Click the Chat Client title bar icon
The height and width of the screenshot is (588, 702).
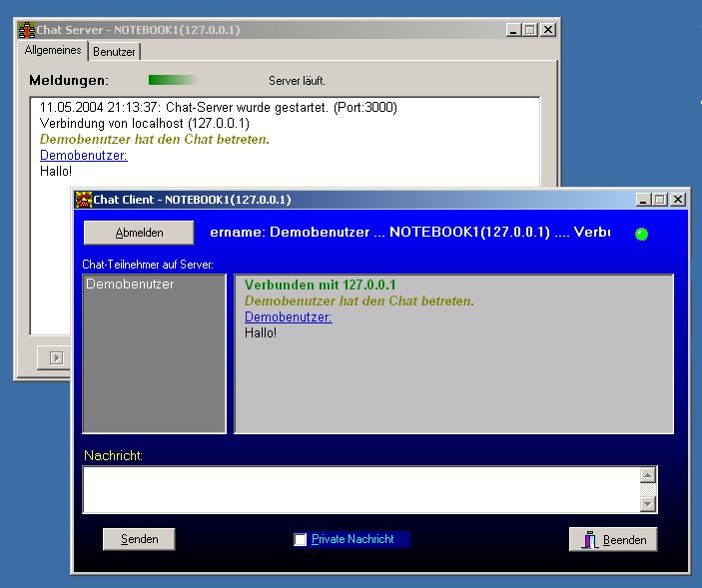pos(85,200)
